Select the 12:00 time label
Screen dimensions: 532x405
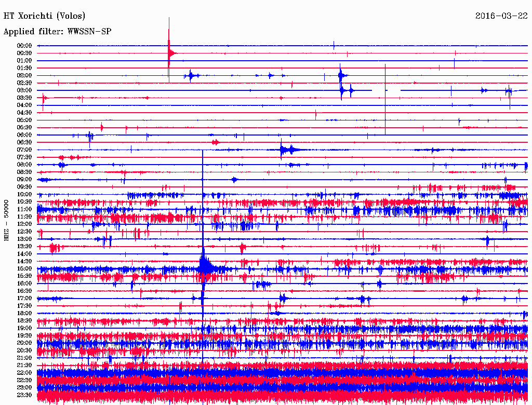pyautogui.click(x=24, y=224)
